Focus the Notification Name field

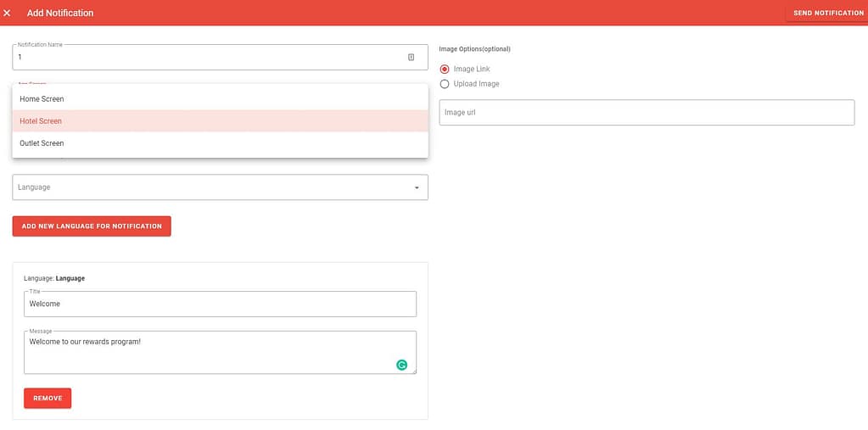204,58
